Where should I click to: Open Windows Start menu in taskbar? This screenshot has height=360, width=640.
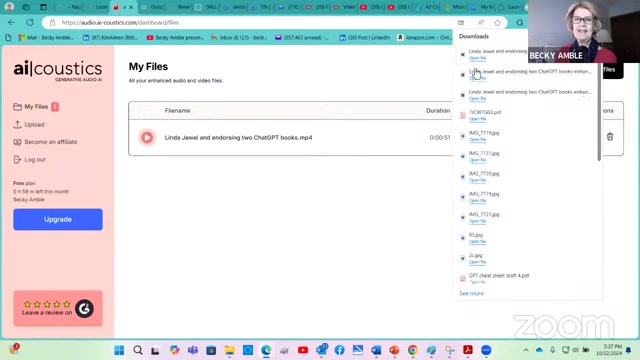click(x=119, y=350)
